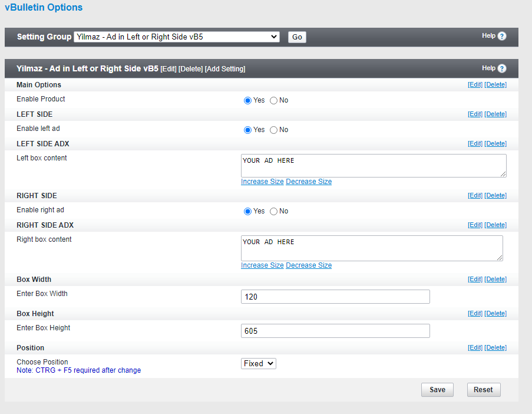Click Edit link for Box Width
The width and height of the screenshot is (532, 414).
click(x=475, y=279)
